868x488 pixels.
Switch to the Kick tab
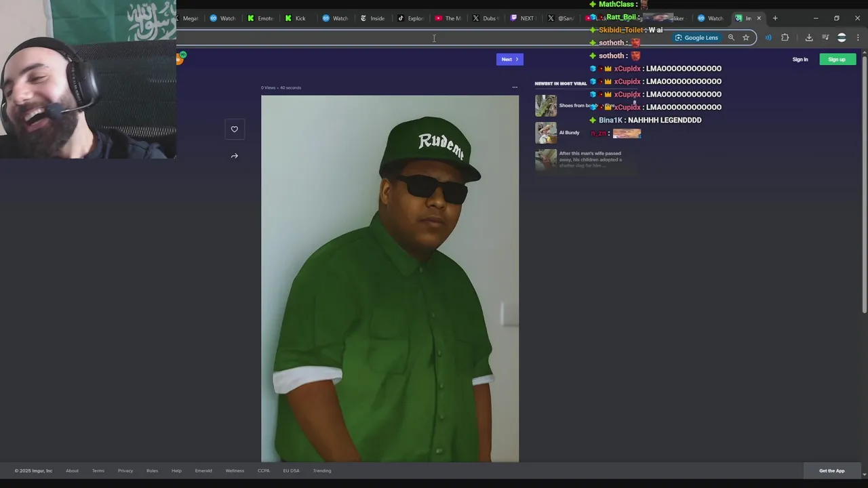pos(296,18)
